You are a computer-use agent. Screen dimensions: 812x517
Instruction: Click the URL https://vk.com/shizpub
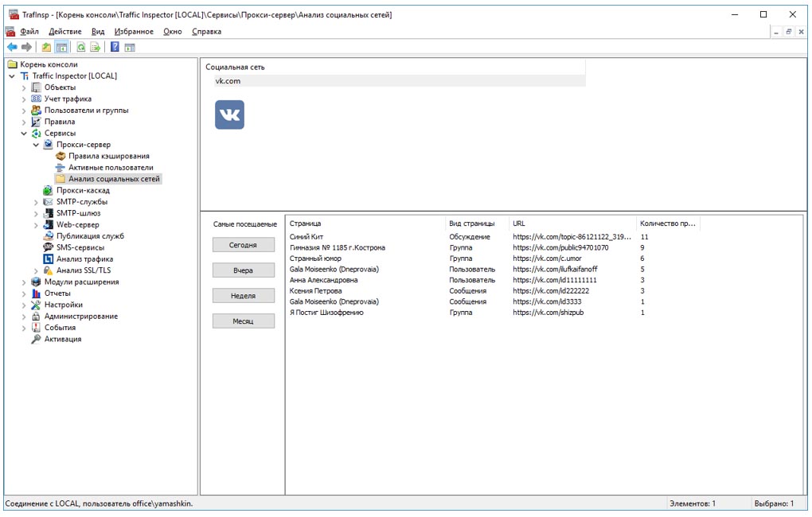coord(548,313)
